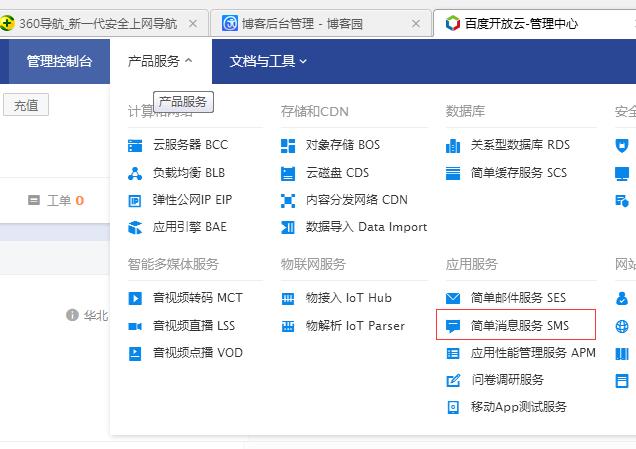Click the 简单缓存服务 SCS icon
This screenshot has width=636, height=449.
pyautogui.click(x=453, y=173)
